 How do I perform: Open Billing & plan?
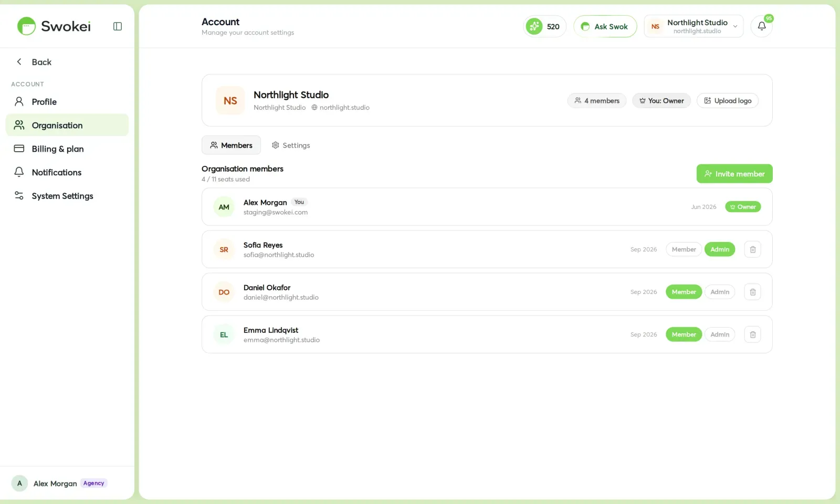coord(67,149)
